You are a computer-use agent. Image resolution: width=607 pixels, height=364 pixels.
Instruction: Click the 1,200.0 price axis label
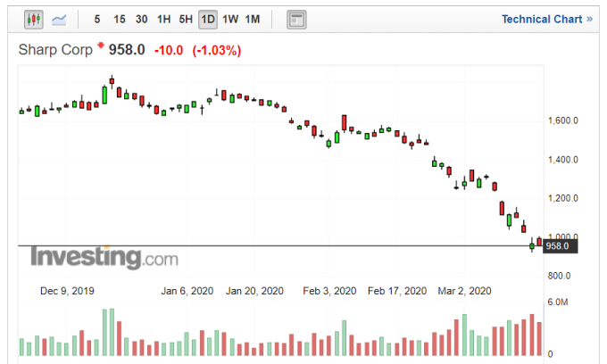[x=563, y=198]
